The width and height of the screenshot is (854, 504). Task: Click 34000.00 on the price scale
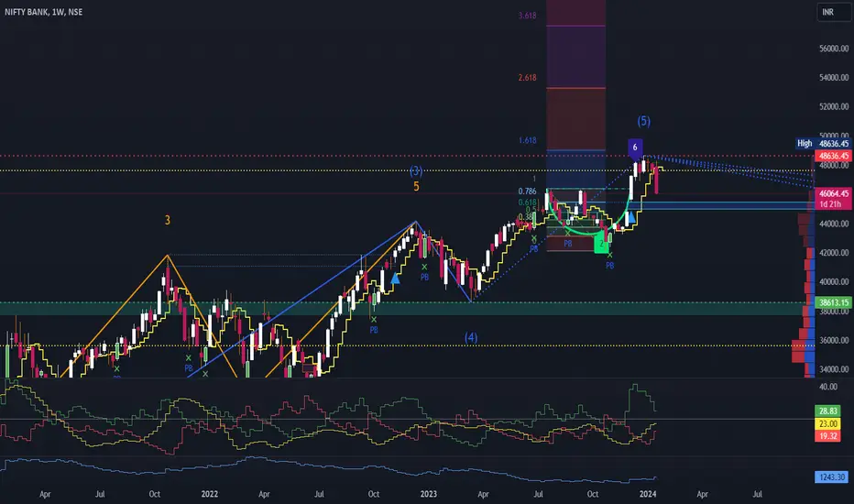(834, 369)
